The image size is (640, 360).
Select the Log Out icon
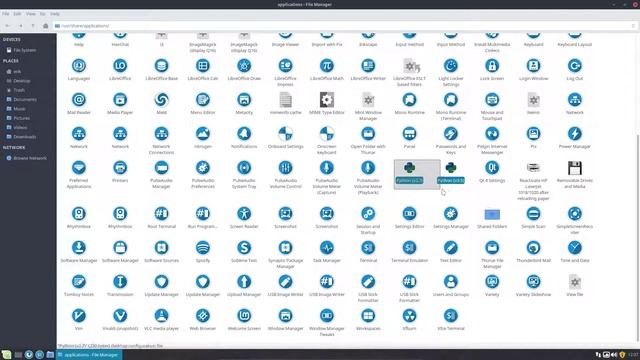(x=575, y=66)
